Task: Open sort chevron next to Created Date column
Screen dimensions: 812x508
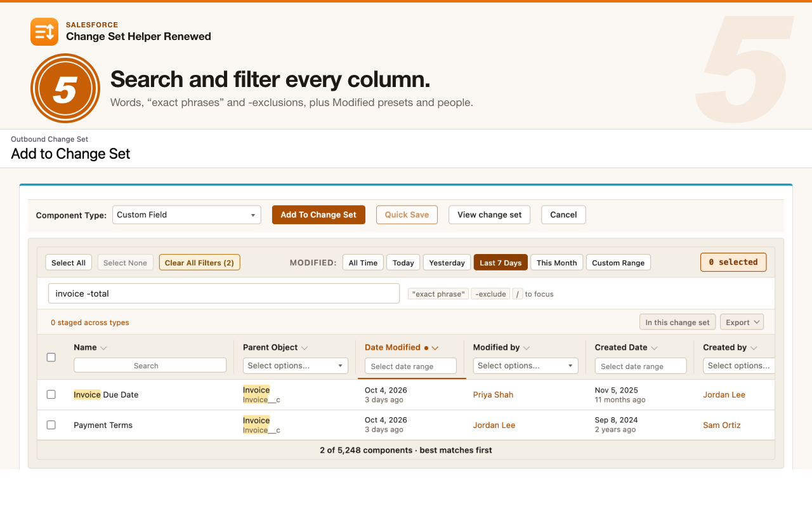Action: click(x=654, y=348)
